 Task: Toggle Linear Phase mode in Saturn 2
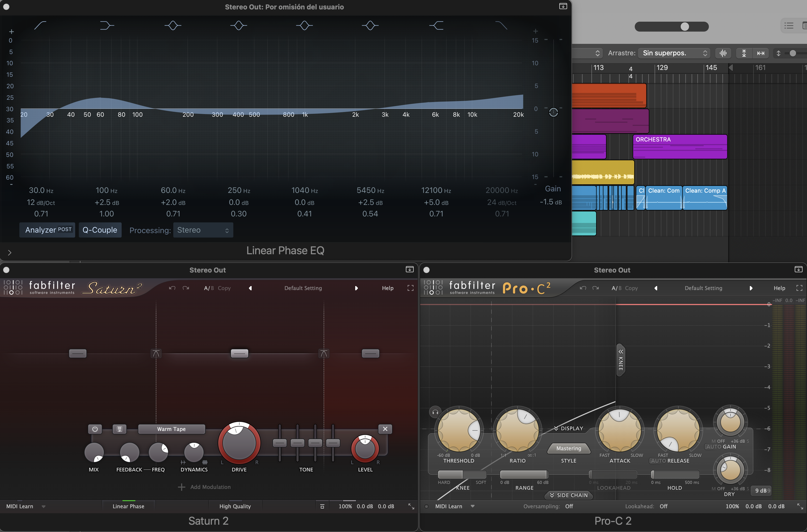tap(129, 506)
